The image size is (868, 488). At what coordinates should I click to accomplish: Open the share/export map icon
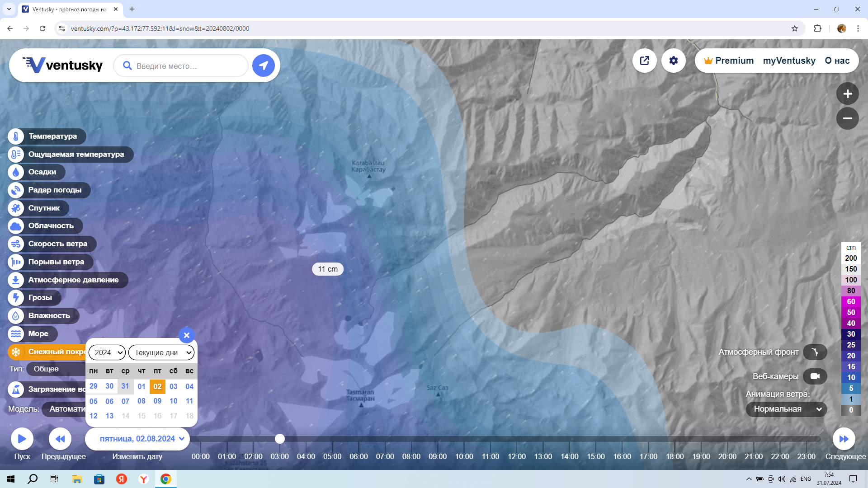pos(645,61)
